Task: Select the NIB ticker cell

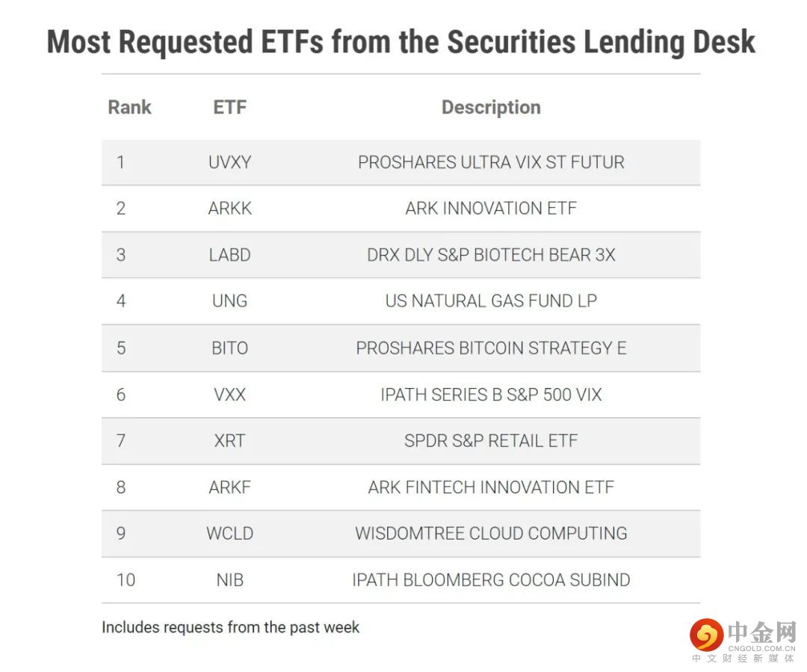Action: point(229,580)
